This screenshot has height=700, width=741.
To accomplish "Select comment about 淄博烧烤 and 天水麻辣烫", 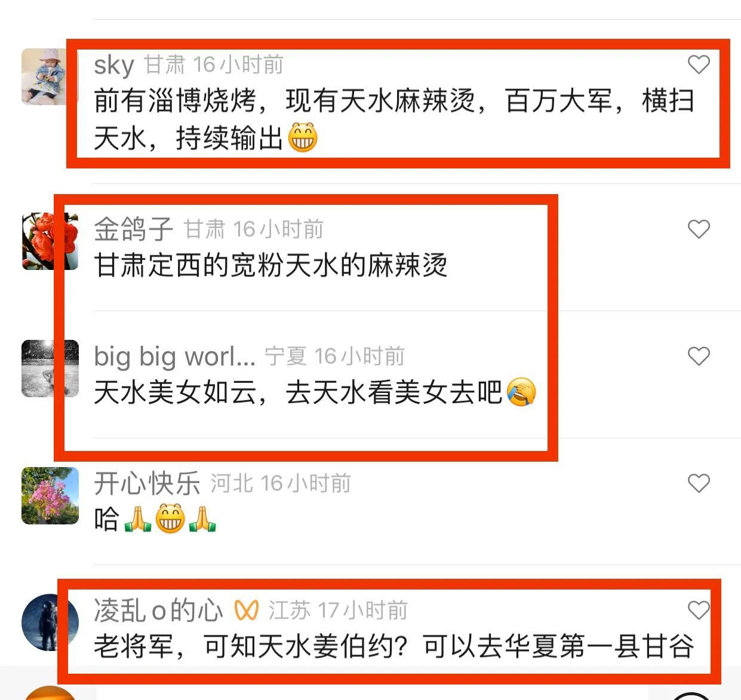I will (x=394, y=119).
